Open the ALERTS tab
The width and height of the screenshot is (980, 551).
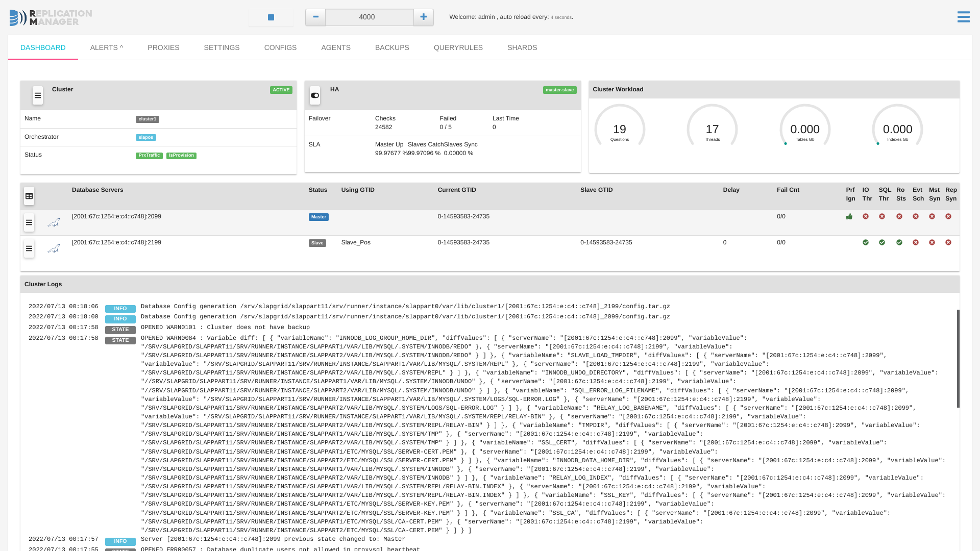pos(107,47)
